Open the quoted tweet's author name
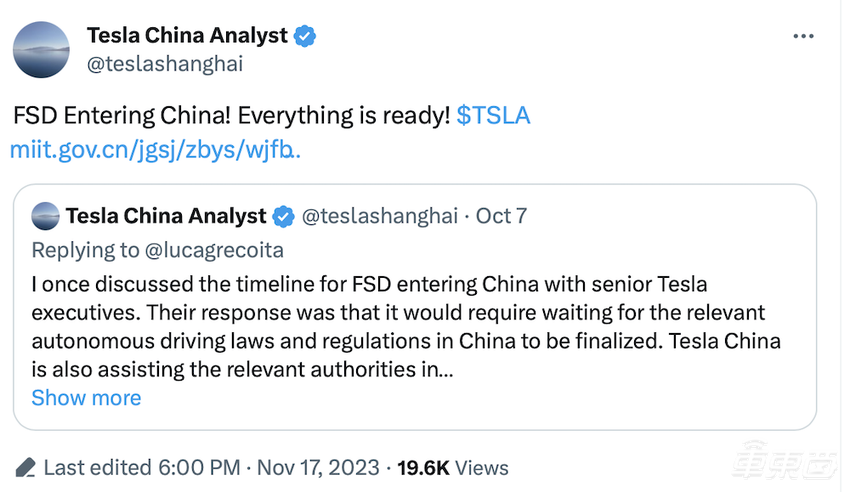 [x=166, y=216]
